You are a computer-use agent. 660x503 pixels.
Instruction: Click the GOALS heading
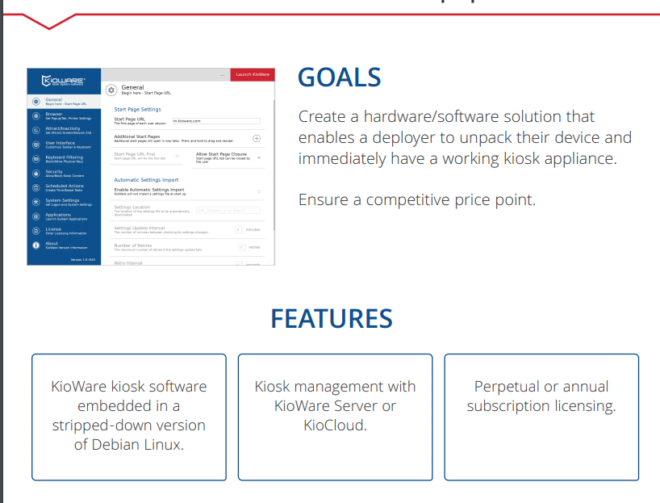(x=339, y=77)
